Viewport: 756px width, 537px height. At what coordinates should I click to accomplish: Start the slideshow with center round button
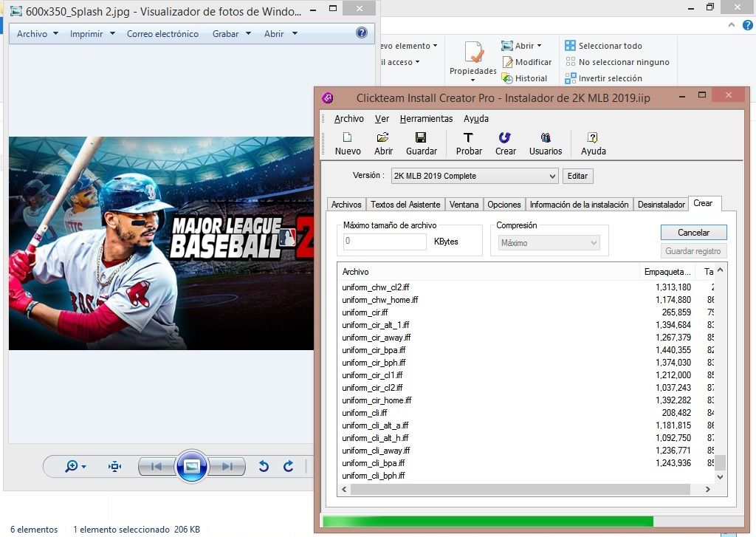tap(192, 466)
